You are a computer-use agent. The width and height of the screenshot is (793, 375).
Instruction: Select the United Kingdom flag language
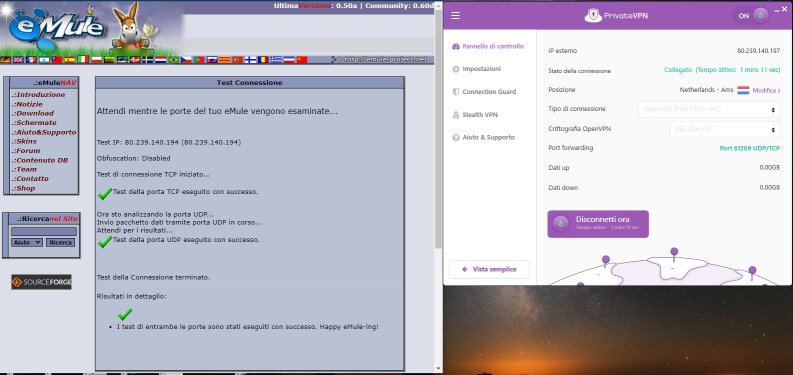18,60
